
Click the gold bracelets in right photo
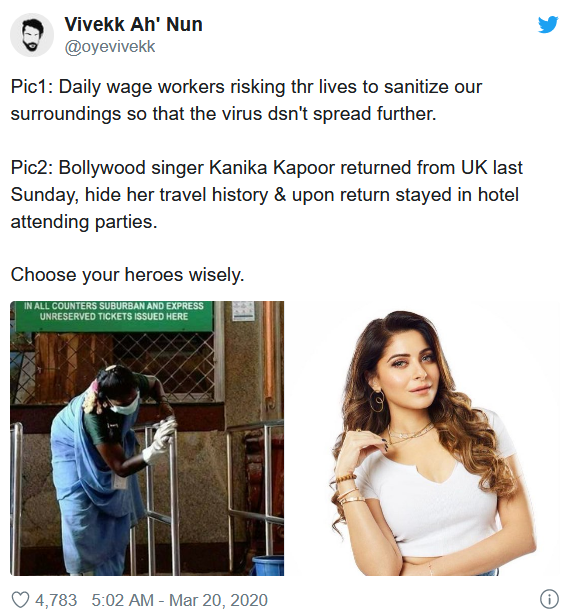pyautogui.click(x=349, y=490)
